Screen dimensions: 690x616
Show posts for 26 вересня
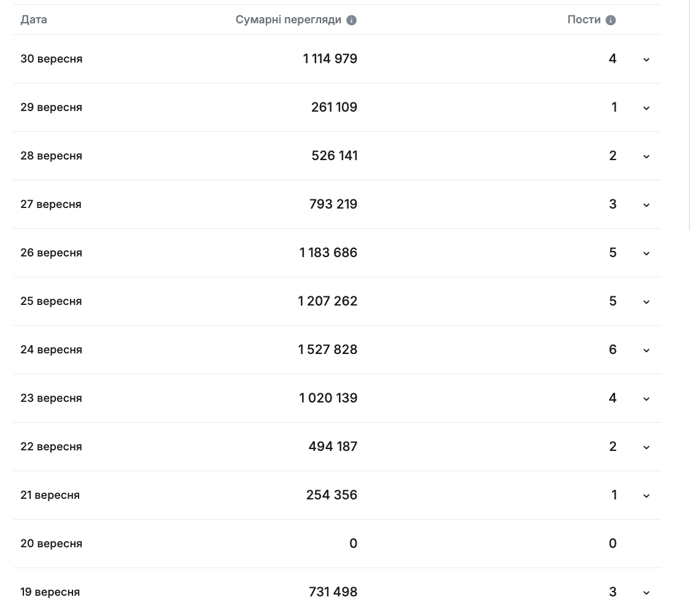coord(646,253)
